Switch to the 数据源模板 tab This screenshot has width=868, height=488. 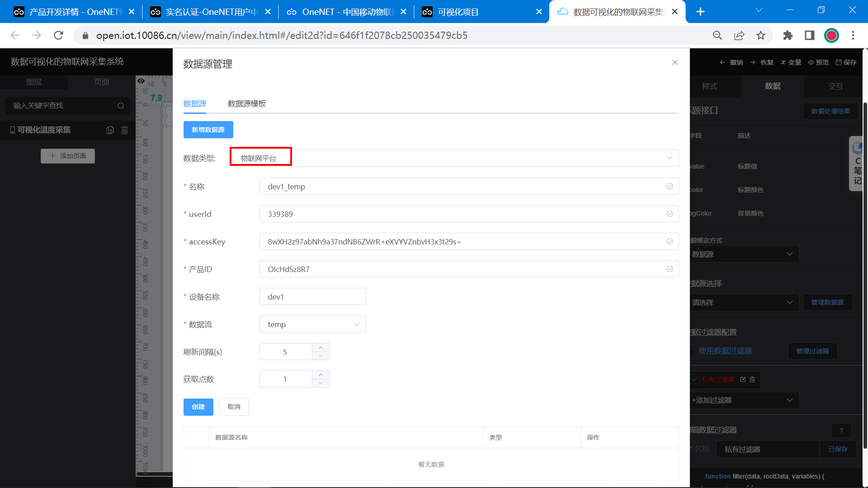tap(247, 103)
